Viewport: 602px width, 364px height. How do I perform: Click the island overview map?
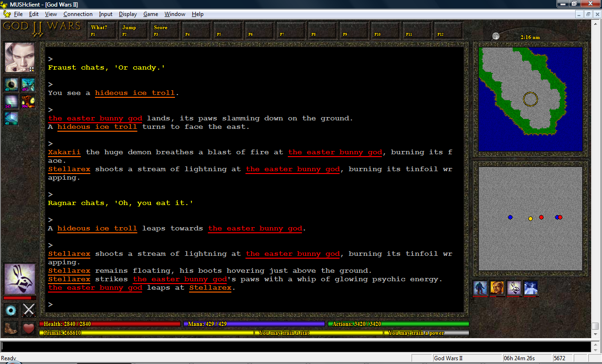coord(530,99)
